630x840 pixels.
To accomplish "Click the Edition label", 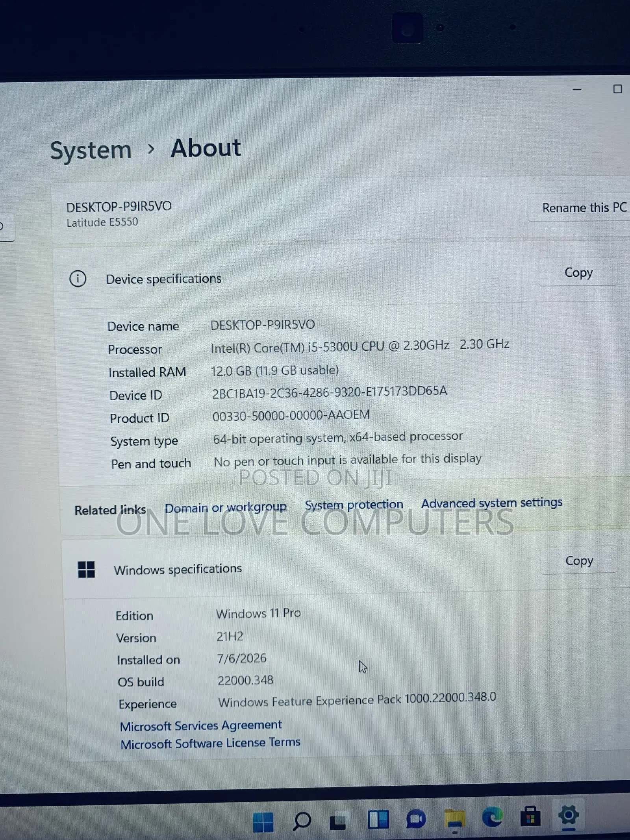I will click(x=134, y=615).
